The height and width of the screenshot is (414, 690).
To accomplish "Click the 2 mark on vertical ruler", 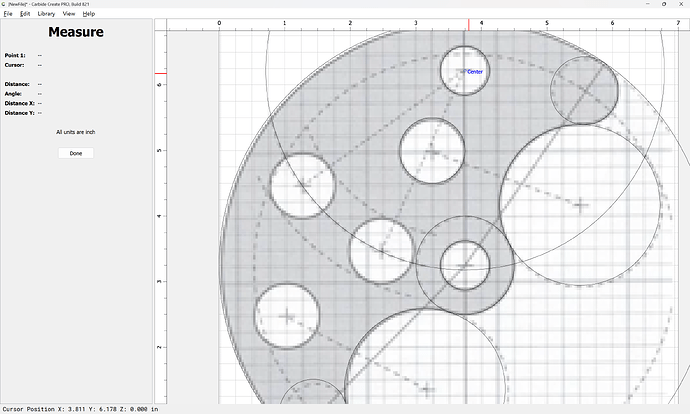I will pyautogui.click(x=159, y=347).
